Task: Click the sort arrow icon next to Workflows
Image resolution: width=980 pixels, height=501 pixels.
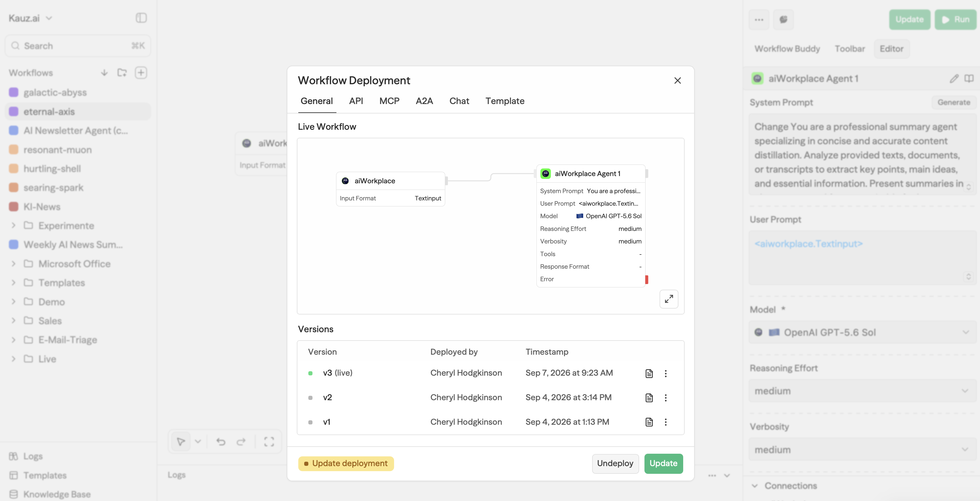Action: pos(104,73)
